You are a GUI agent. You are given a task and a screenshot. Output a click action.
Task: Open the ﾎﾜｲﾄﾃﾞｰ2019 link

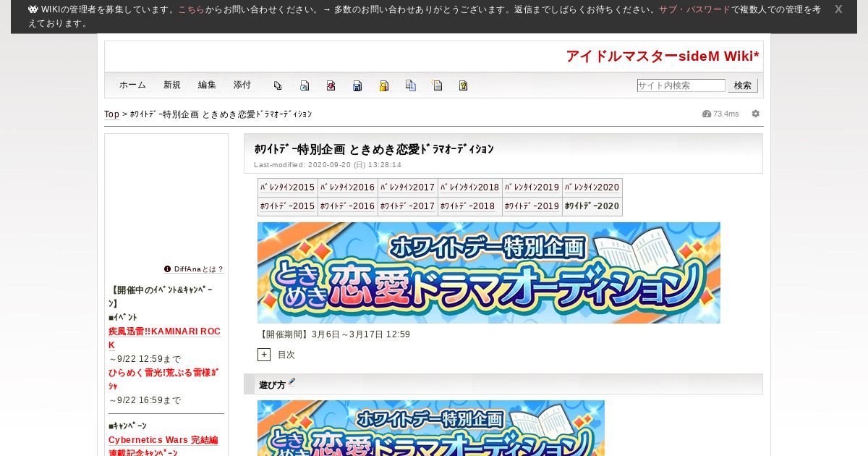532,206
